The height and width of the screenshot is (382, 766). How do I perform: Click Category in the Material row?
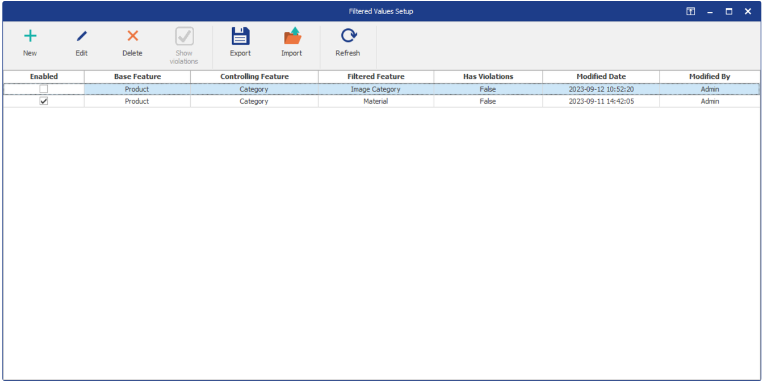click(x=254, y=102)
